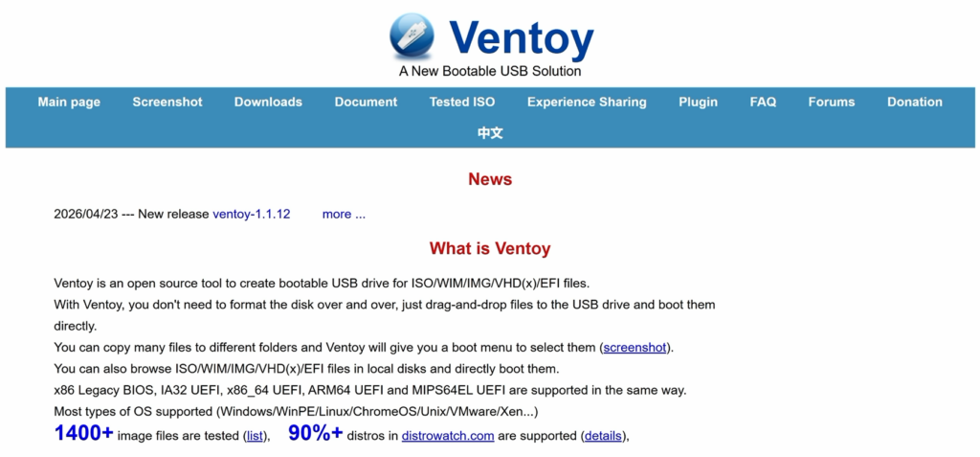Viewport: 980px width, 457px height.
Task: Go to the FAQ page
Action: click(x=763, y=103)
